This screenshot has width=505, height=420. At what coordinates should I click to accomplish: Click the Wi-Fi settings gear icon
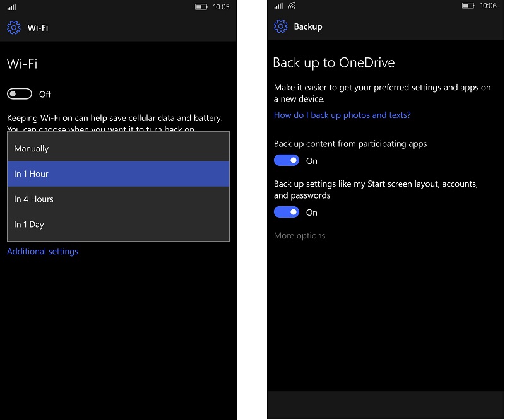(13, 28)
